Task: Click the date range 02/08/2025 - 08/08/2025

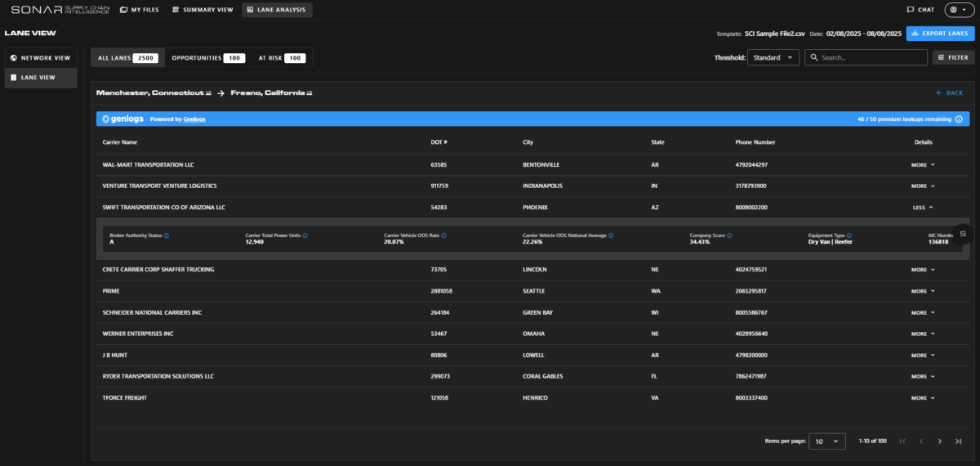Action: [863, 34]
